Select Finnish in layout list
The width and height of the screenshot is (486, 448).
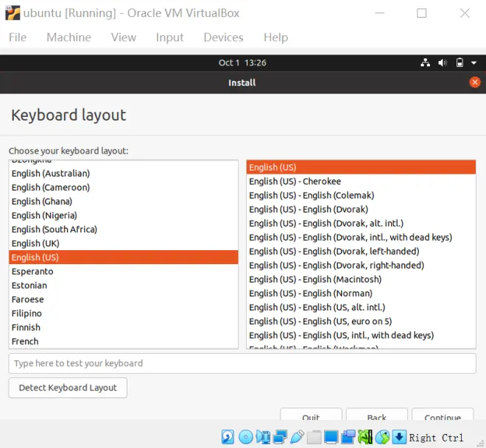coord(124,327)
